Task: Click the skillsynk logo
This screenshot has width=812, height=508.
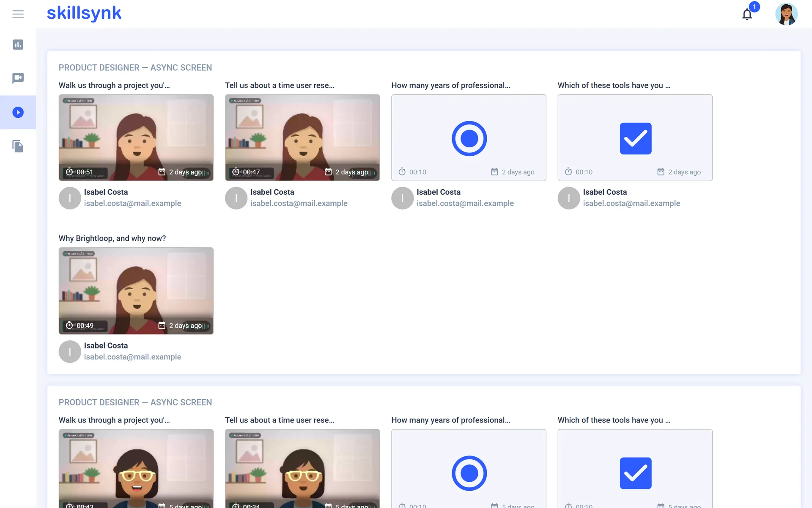Action: (x=84, y=13)
